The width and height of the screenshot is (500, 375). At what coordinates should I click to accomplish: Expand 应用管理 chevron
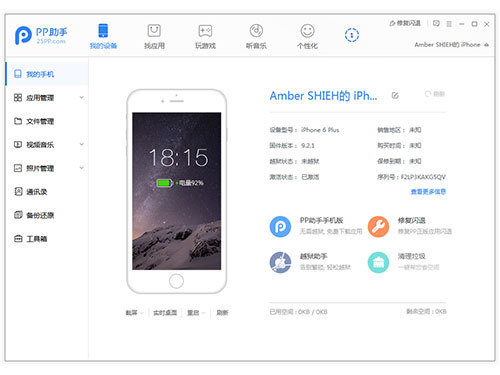pos(82,97)
